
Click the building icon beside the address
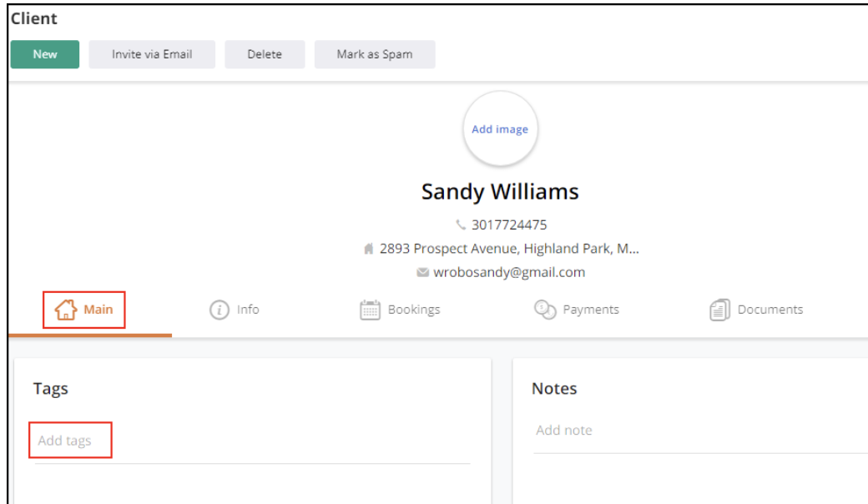369,249
